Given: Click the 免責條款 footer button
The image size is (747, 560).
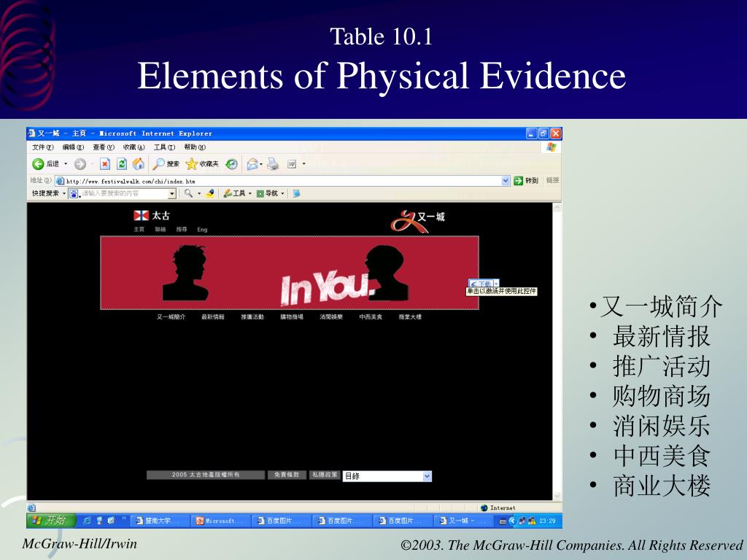Looking at the screenshot, I should [x=286, y=475].
